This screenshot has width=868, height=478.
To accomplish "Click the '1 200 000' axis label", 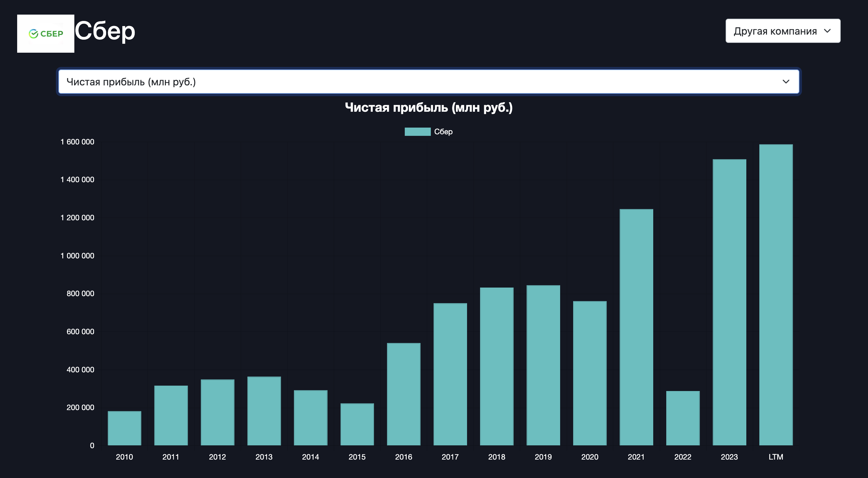I will pyautogui.click(x=77, y=217).
